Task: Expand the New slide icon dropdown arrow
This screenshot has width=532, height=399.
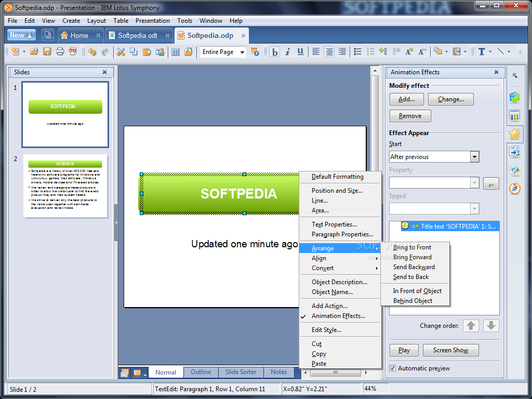Action: coord(24,52)
